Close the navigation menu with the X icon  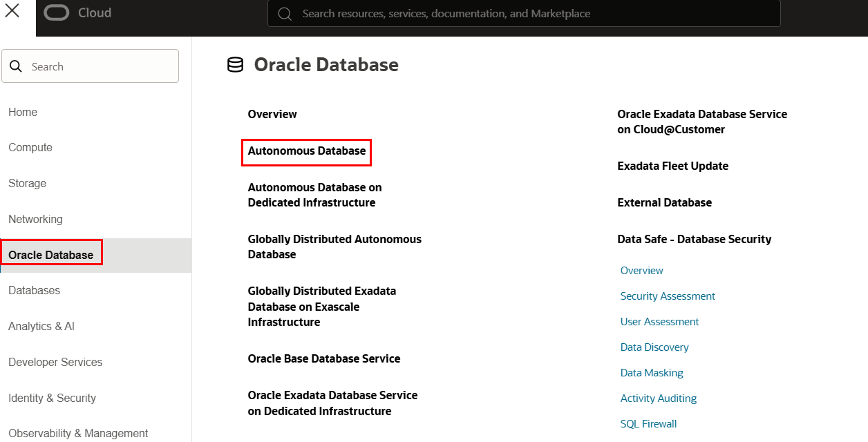12,11
